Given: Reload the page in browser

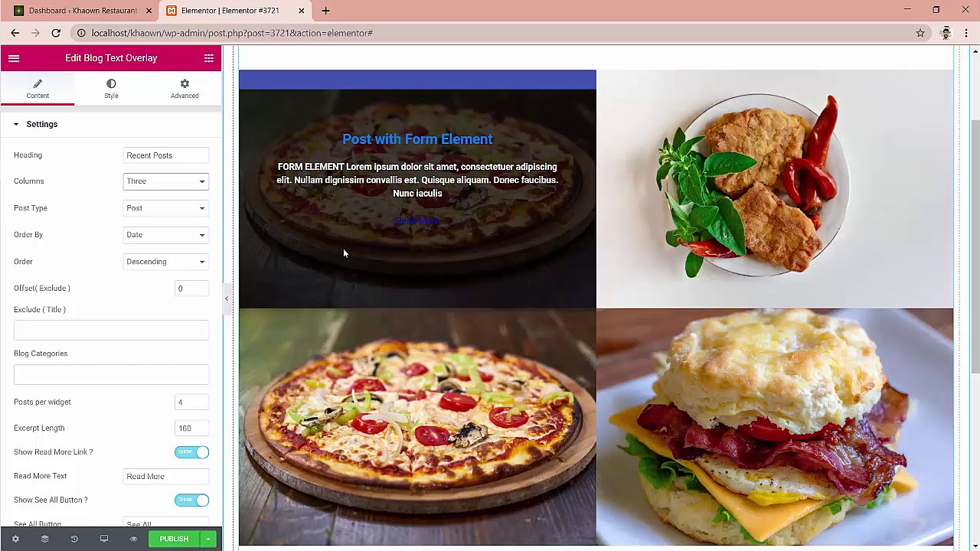Looking at the screenshot, I should tap(56, 33).
